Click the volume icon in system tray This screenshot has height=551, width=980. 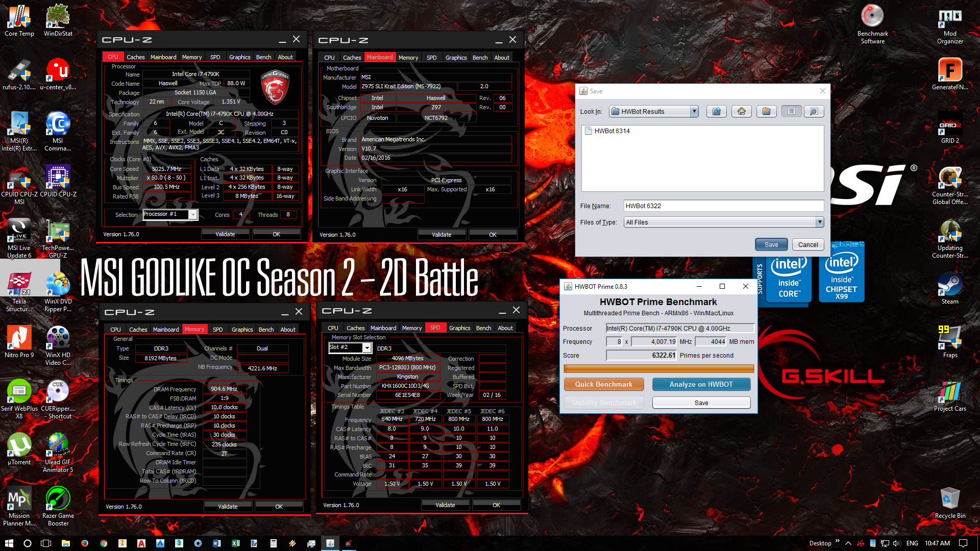pyautogui.click(x=897, y=543)
